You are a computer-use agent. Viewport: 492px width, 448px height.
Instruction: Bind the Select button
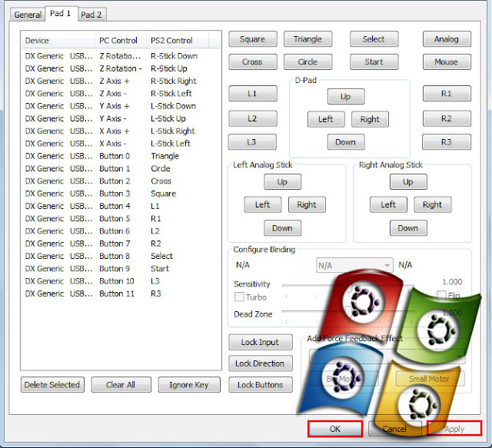click(x=374, y=39)
